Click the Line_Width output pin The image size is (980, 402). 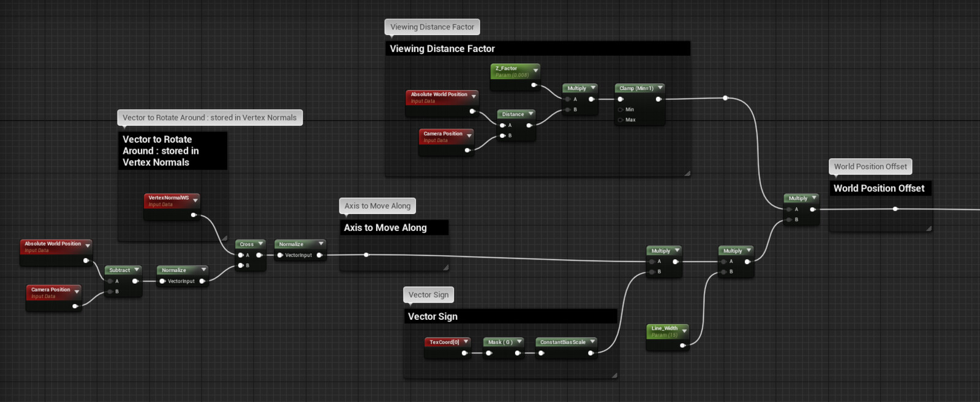pyautogui.click(x=683, y=346)
